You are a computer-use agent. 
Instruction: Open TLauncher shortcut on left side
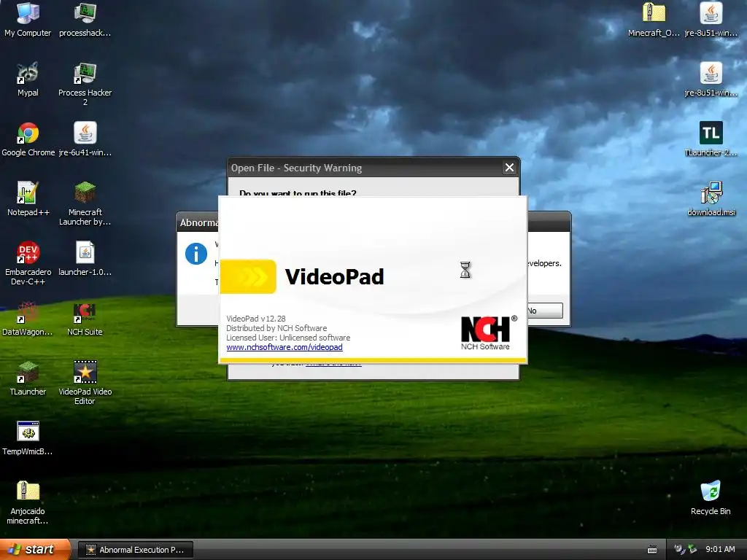pyautogui.click(x=28, y=378)
